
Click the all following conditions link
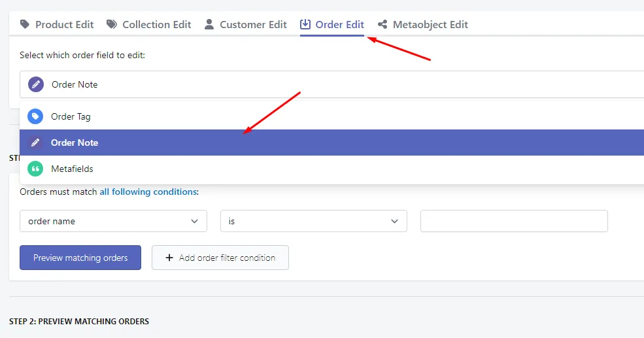(148, 192)
